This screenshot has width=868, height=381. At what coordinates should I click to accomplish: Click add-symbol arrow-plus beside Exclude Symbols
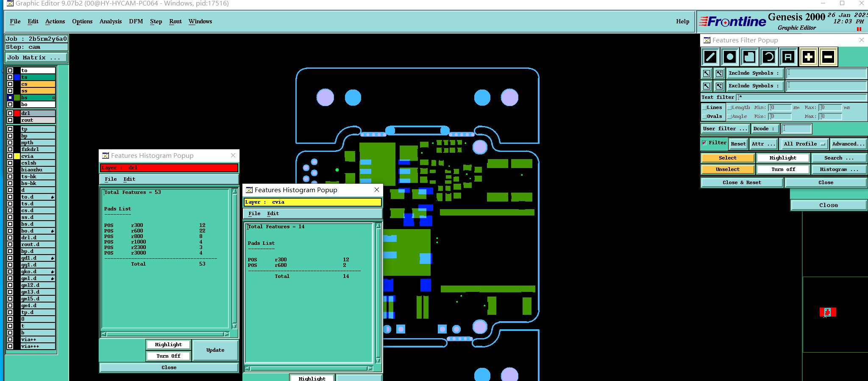(719, 86)
